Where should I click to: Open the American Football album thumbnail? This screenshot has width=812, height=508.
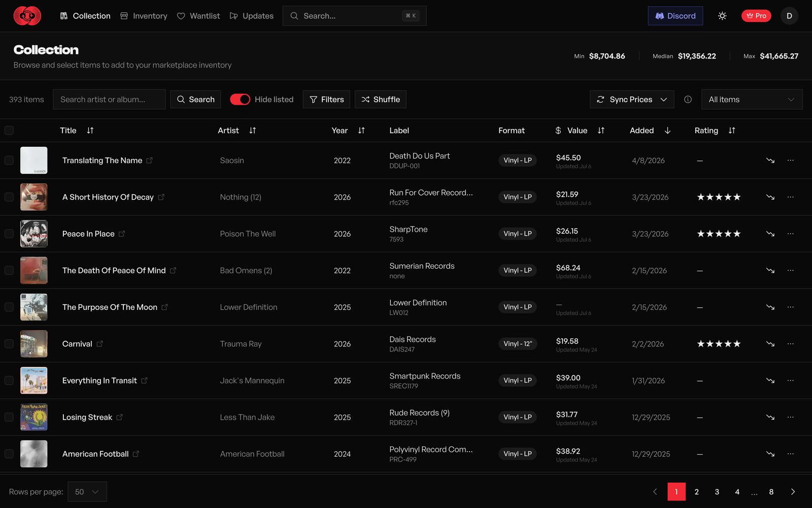click(34, 454)
